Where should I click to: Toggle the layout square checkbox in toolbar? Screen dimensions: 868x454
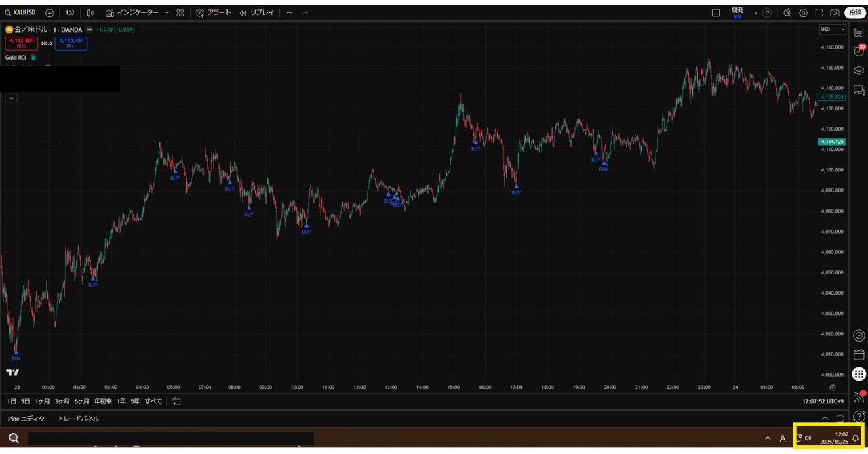(x=715, y=13)
